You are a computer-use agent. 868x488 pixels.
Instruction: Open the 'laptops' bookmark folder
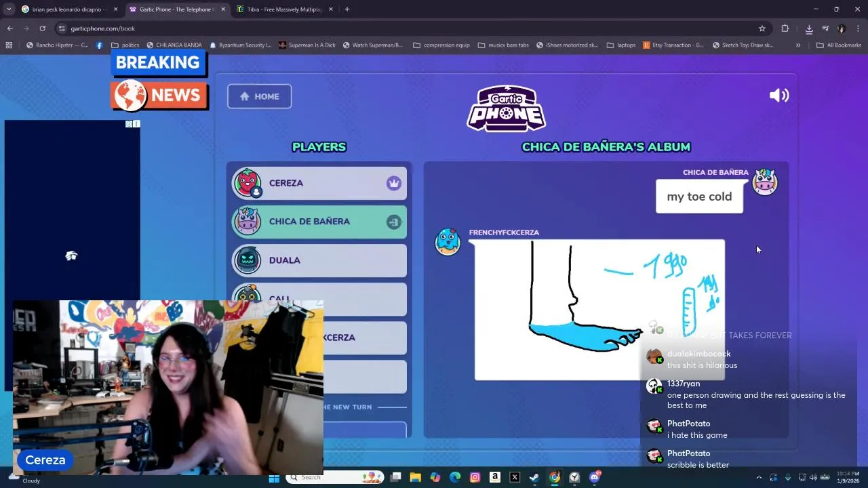coord(620,45)
